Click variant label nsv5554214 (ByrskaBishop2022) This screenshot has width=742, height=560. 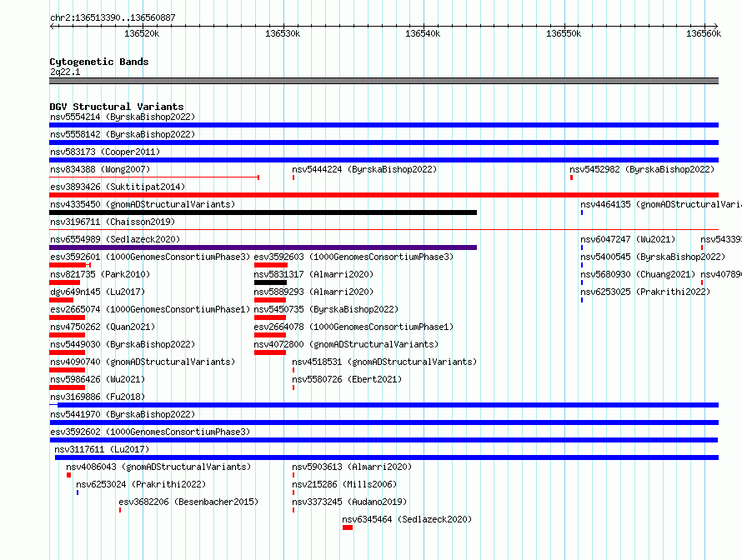(x=123, y=117)
